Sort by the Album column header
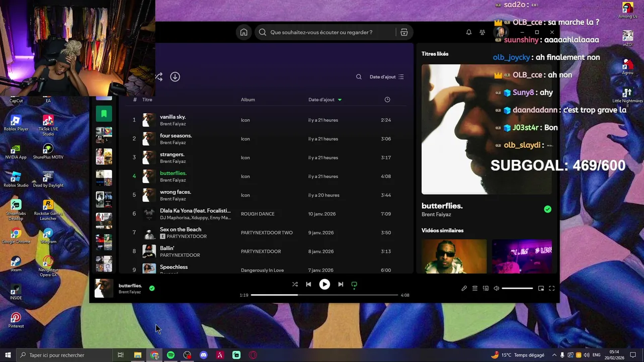Viewport: 644px width, 362px height. coord(248,100)
